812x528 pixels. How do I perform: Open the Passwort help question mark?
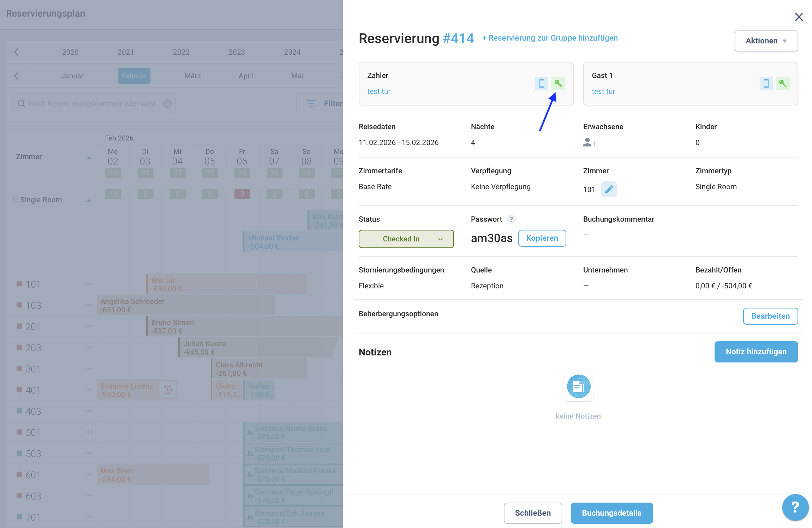[511, 219]
